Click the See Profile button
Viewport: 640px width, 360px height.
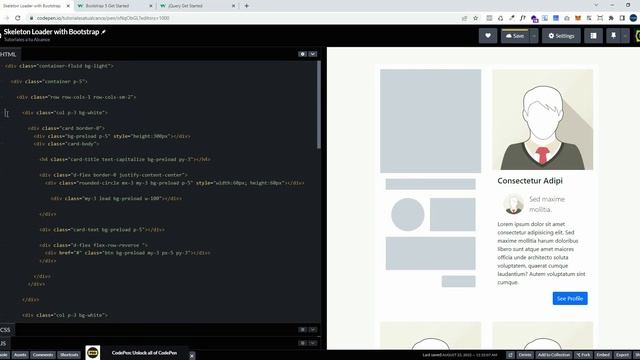(570, 298)
